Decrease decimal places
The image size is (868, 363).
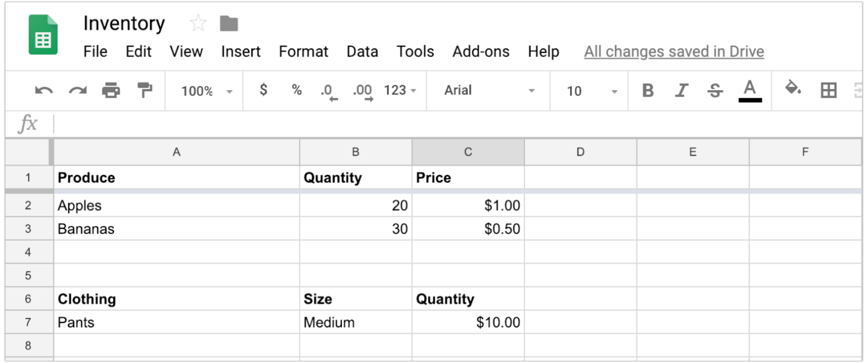329,92
